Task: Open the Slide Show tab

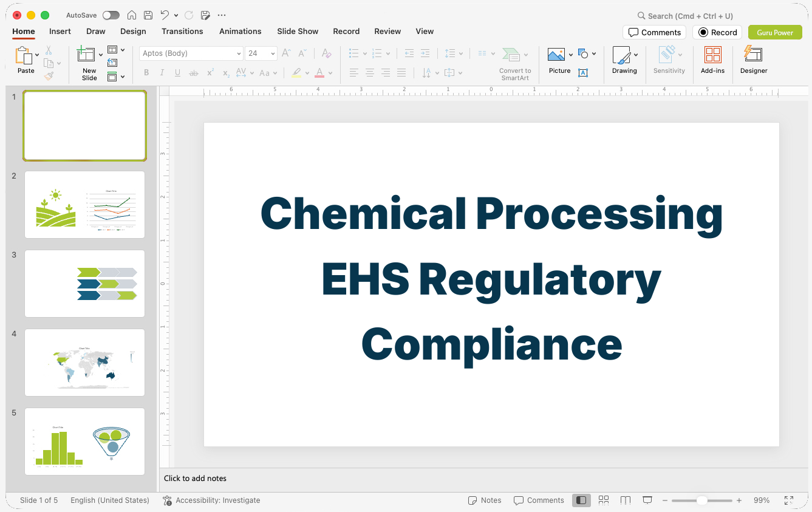Action: click(298, 32)
